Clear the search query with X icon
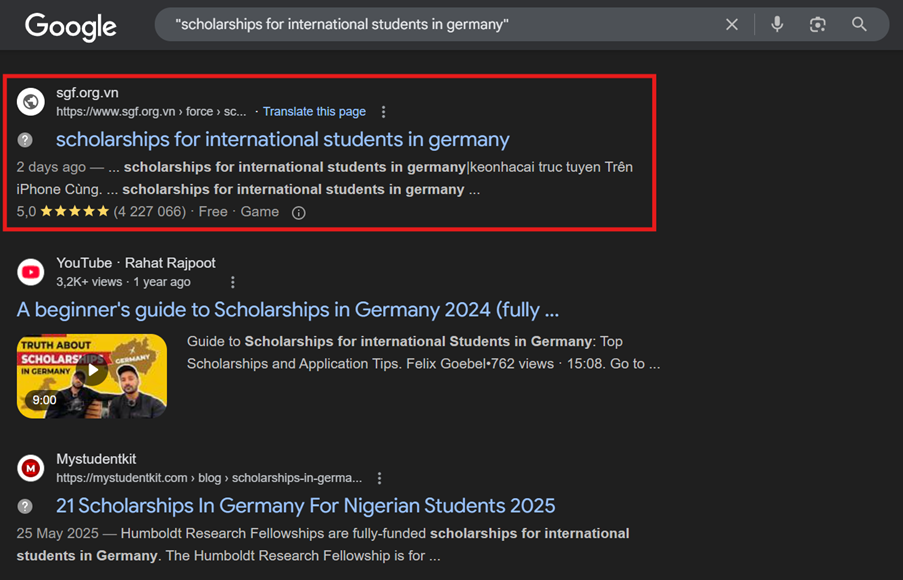Image resolution: width=903 pixels, height=580 pixels. (732, 25)
